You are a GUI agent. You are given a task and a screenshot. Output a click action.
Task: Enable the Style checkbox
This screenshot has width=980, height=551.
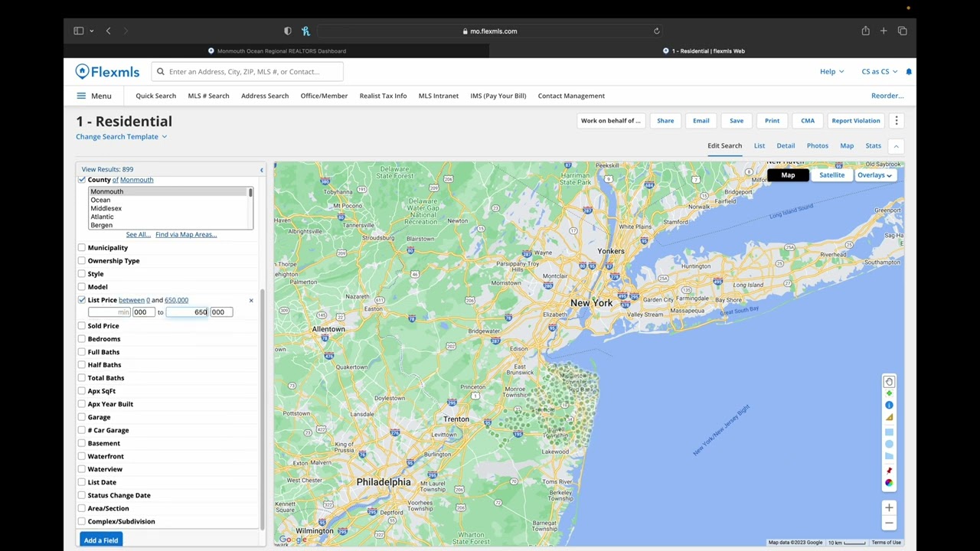82,274
